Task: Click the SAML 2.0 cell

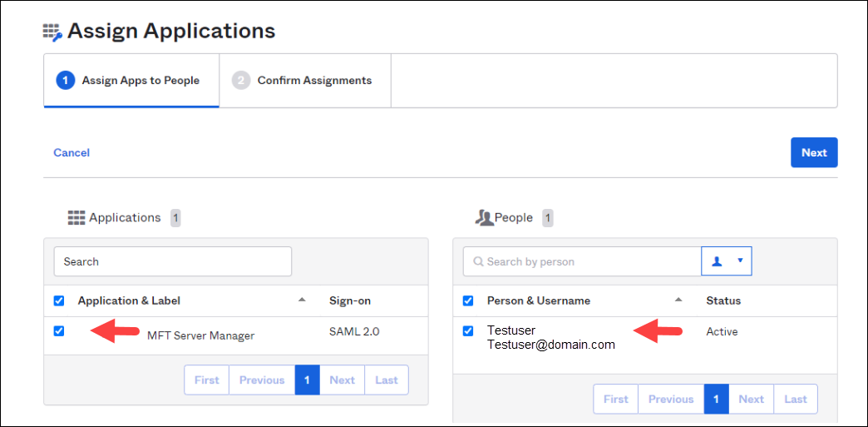Action: (354, 331)
